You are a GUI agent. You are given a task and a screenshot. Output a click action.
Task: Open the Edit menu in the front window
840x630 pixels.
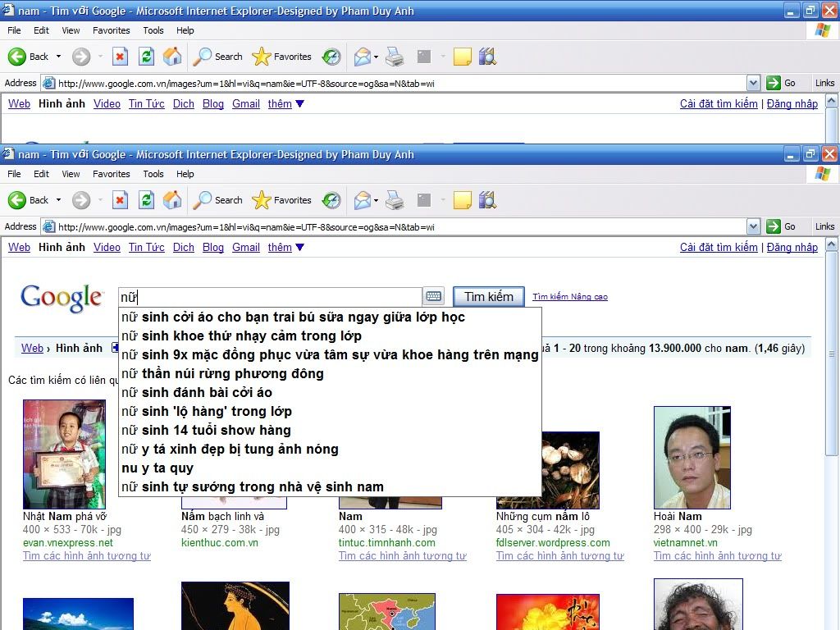point(41,174)
